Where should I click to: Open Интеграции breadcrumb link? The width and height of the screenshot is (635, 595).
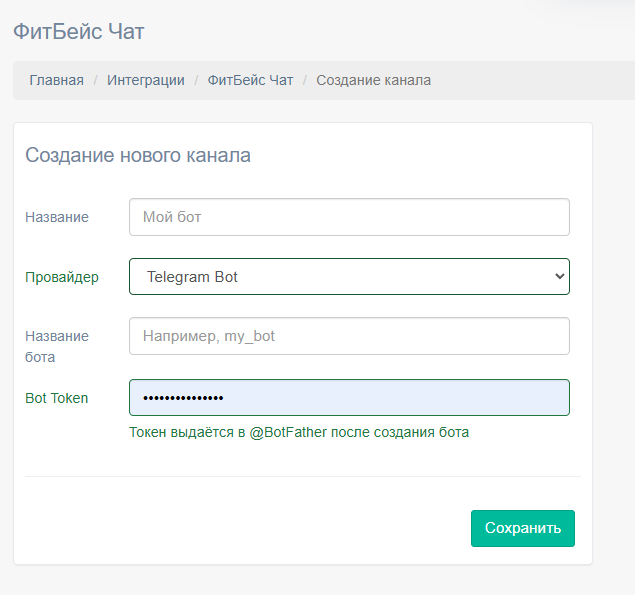coord(146,80)
